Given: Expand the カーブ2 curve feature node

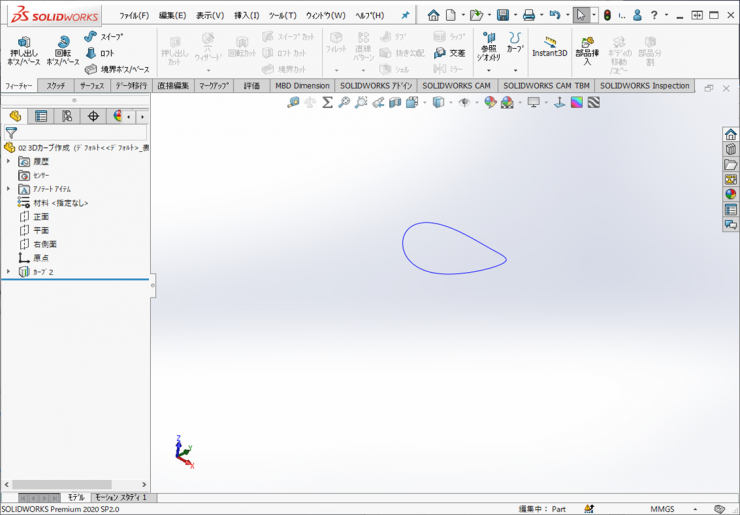Looking at the screenshot, I should tap(9, 271).
